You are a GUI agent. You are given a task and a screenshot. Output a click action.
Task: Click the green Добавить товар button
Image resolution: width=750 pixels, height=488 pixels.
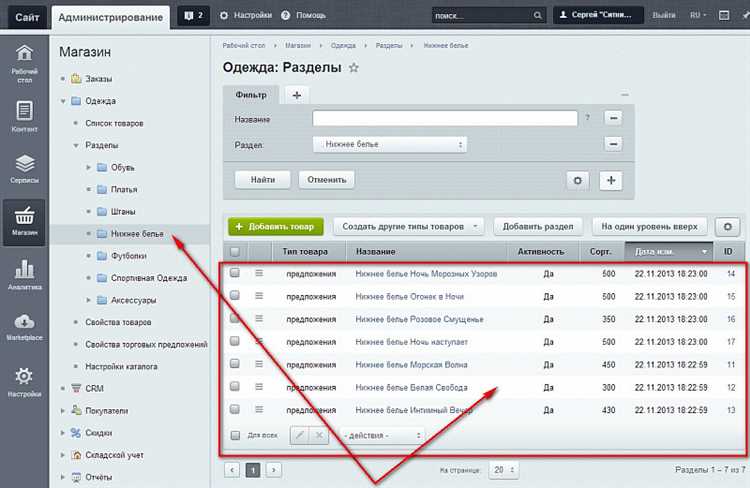tap(276, 226)
